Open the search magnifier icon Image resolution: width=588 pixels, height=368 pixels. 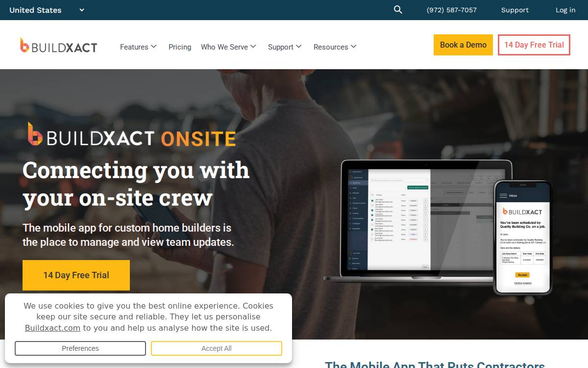coord(398,10)
